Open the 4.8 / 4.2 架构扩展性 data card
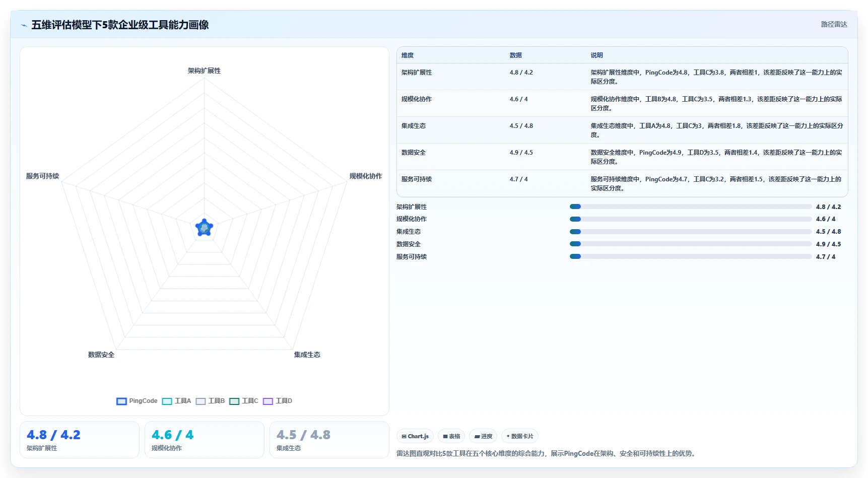 coord(80,440)
